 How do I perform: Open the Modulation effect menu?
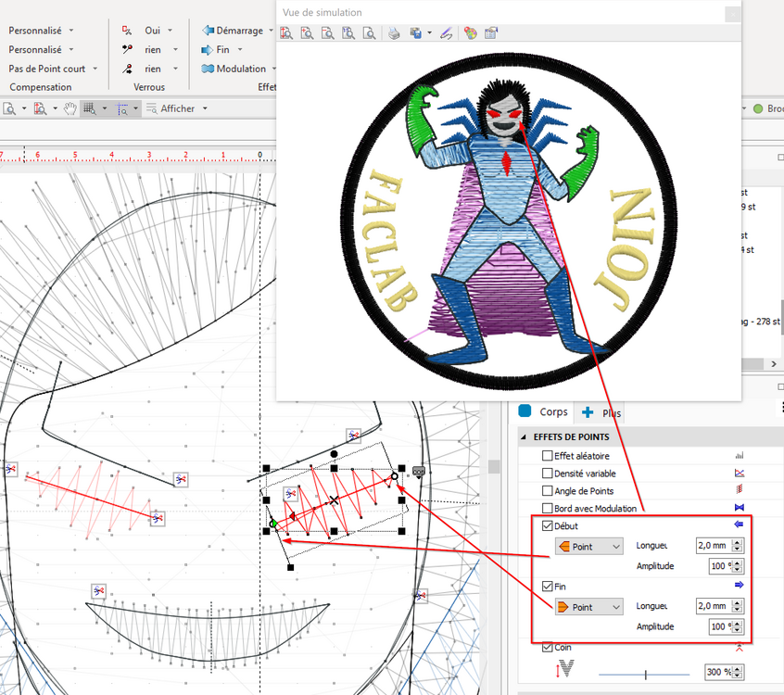(x=239, y=69)
